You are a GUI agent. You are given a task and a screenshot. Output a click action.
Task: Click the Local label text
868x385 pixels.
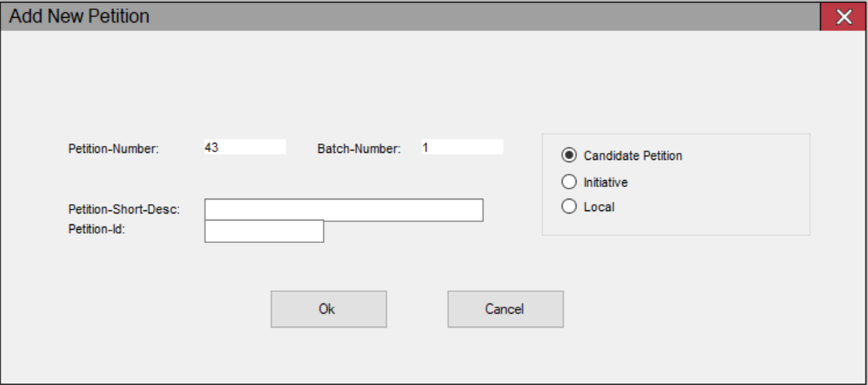click(599, 206)
